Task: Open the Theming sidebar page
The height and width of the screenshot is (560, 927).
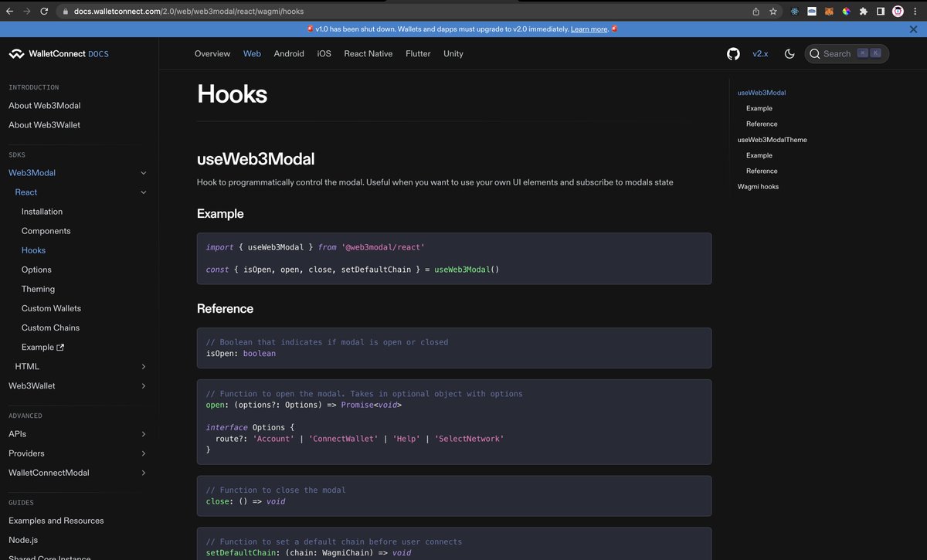Action: [x=38, y=289]
